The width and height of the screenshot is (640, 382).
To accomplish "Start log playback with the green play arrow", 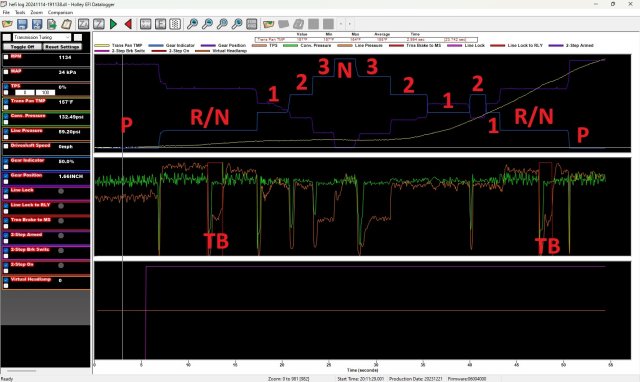I will pyautogui.click(x=113, y=24).
